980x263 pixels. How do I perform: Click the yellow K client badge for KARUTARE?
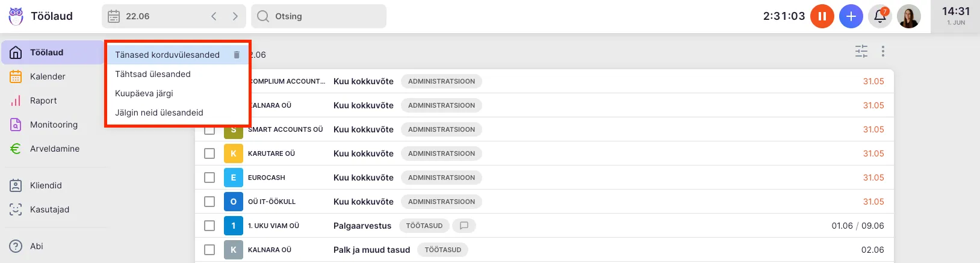[234, 153]
